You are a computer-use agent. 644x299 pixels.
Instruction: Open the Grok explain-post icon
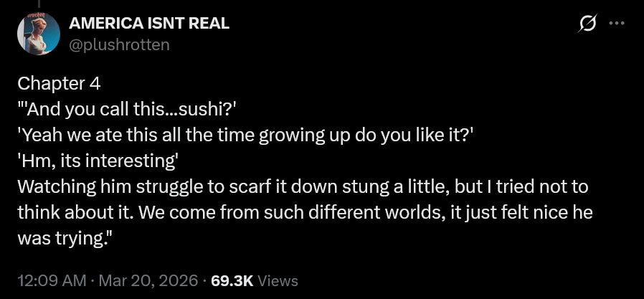[x=587, y=23]
